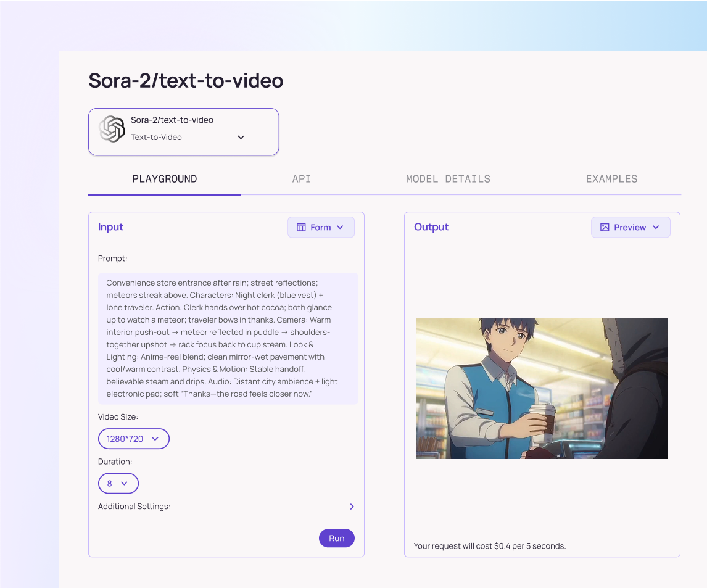This screenshot has width=707, height=588.
Task: Click inside the Prompt text field
Action: (x=228, y=338)
